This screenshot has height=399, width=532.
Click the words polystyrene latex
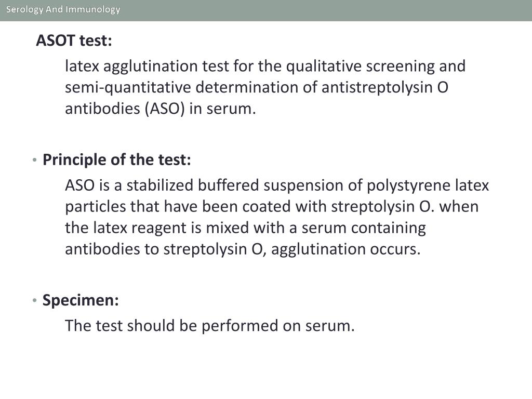428,185
